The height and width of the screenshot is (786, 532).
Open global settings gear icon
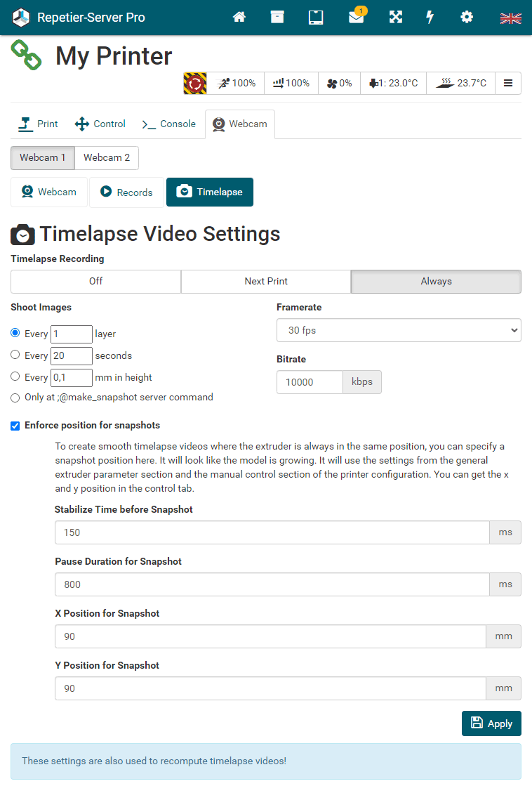click(467, 18)
